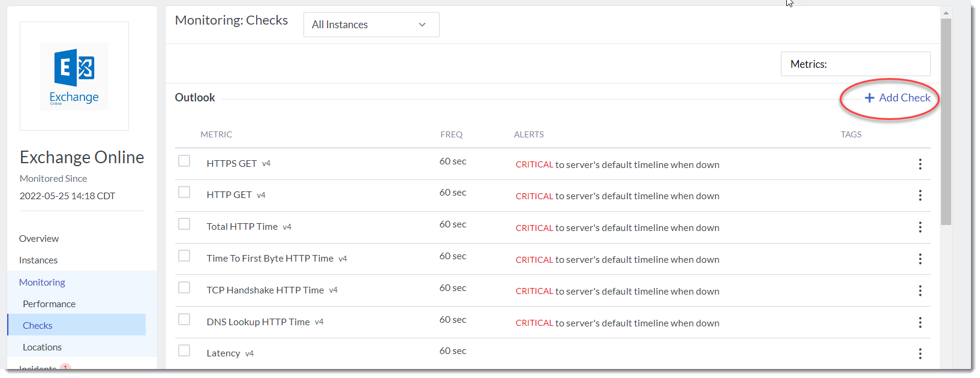This screenshot has height=378, width=980.
Task: Select the DNS Lookup HTTP Time checkbox
Action: click(184, 319)
